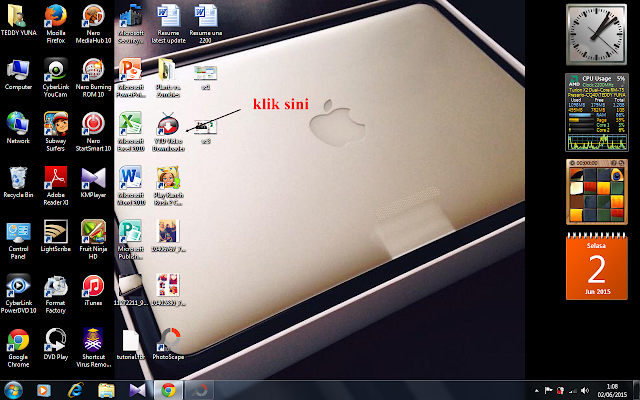Launch Adobe Reader XI
This screenshot has width=640, height=400.
coord(56,185)
